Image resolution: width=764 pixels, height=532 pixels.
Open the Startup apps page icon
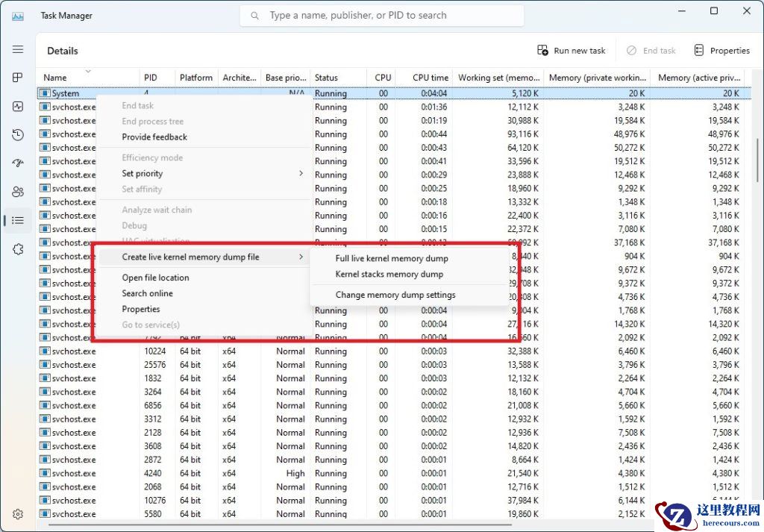click(x=18, y=163)
